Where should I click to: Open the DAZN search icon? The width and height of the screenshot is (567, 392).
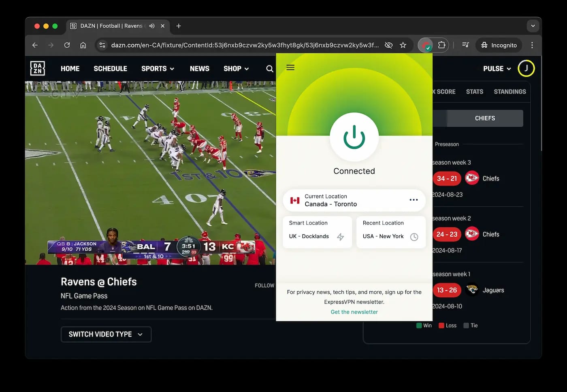coord(270,69)
